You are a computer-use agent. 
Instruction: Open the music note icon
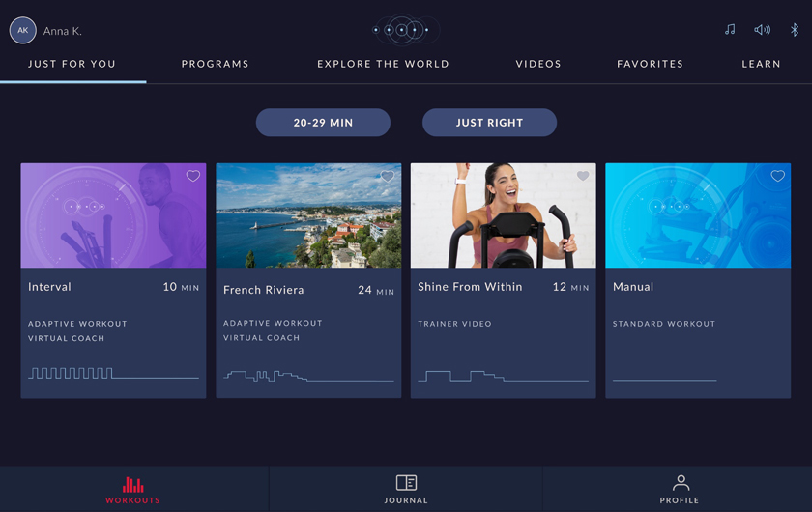click(730, 30)
